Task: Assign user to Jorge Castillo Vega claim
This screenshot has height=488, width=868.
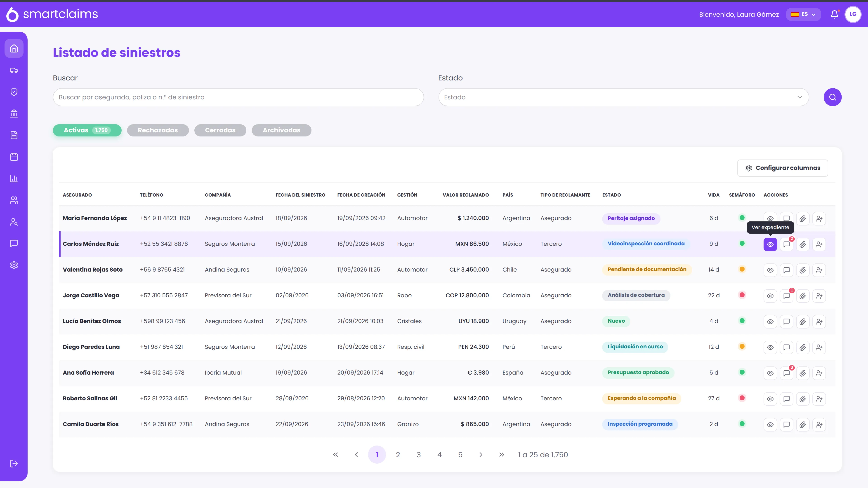Action: [x=819, y=296]
